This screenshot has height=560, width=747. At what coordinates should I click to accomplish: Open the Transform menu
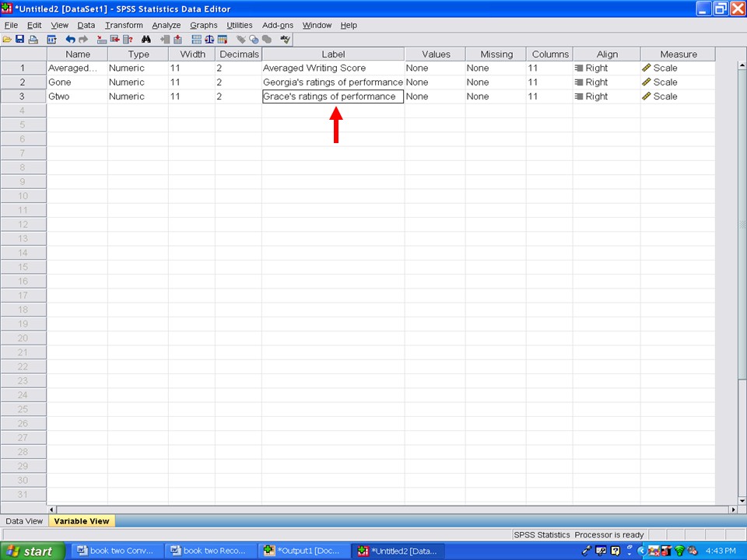tap(124, 25)
